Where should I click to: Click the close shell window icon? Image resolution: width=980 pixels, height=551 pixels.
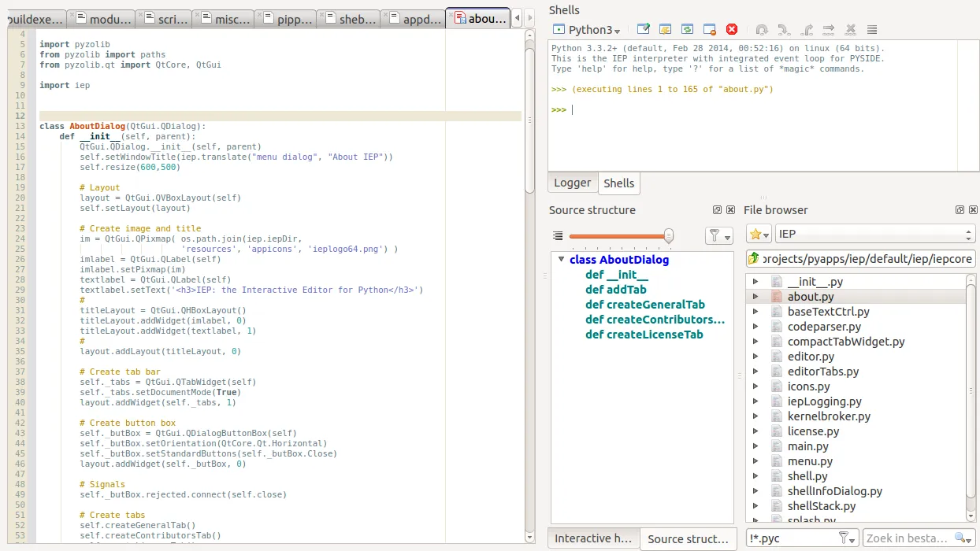tap(710, 30)
